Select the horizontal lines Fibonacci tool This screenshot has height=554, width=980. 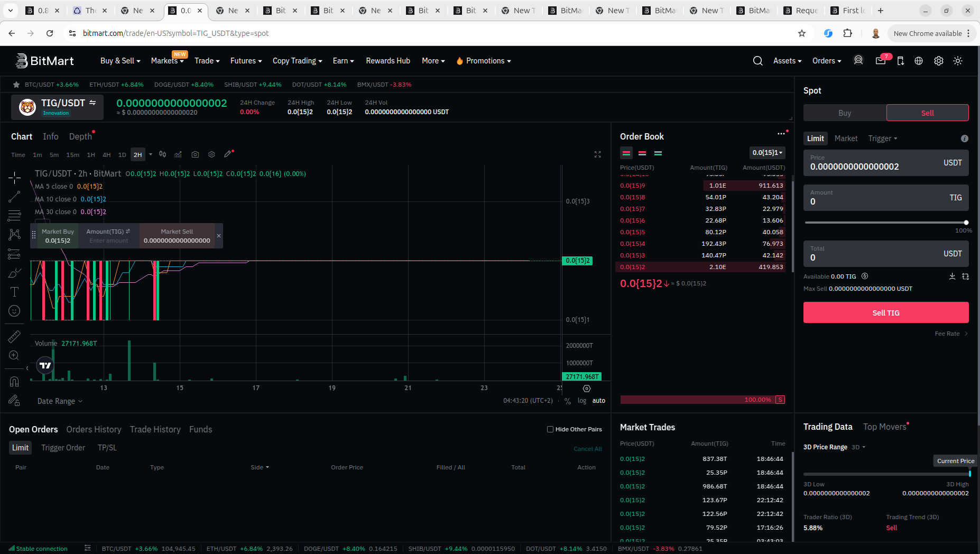pos(14,216)
